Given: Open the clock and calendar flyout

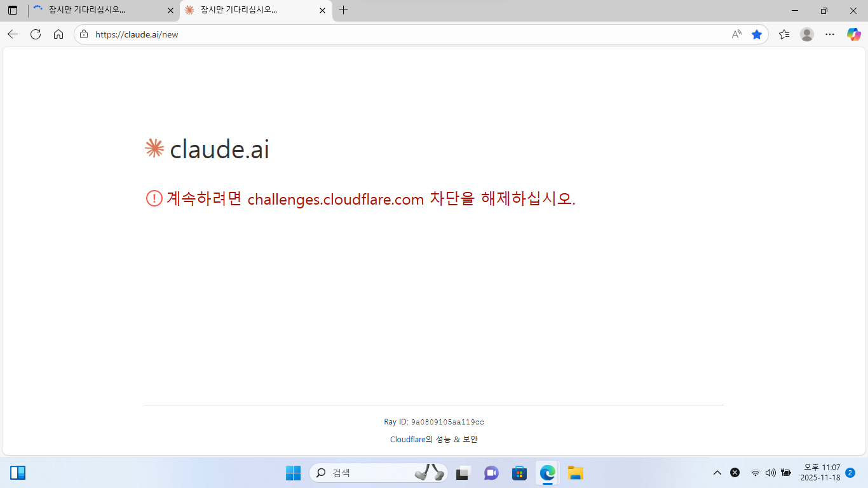Looking at the screenshot, I should 820,473.
